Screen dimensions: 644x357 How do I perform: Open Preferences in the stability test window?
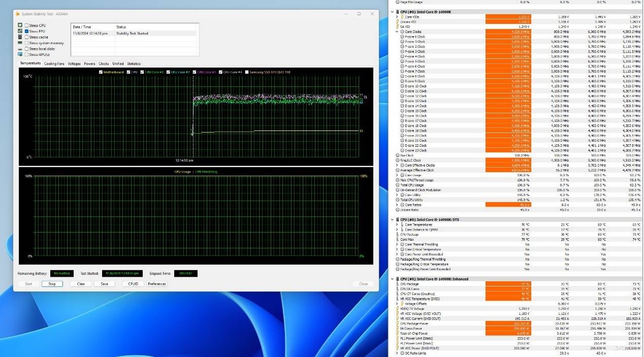point(157,284)
